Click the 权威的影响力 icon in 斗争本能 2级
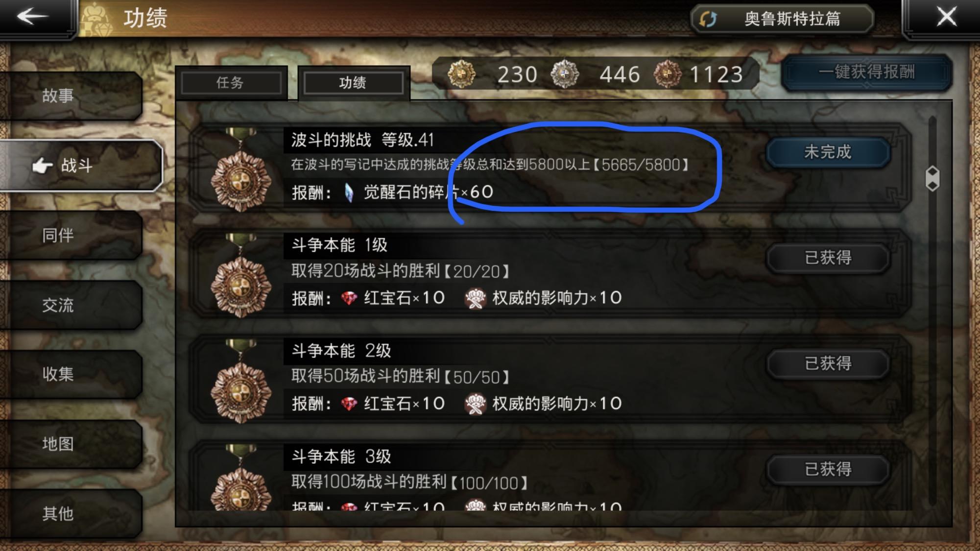The height and width of the screenshot is (551, 980). point(475,404)
